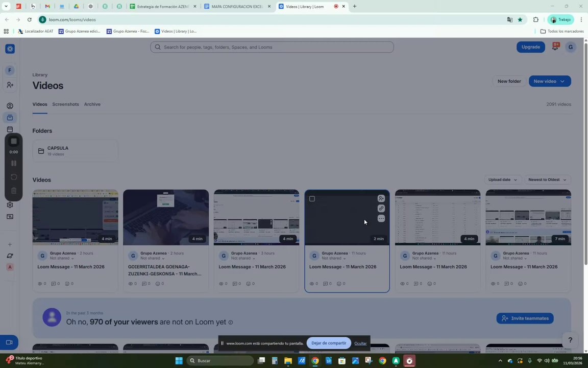Restart the recording with the redo icon

[13, 177]
